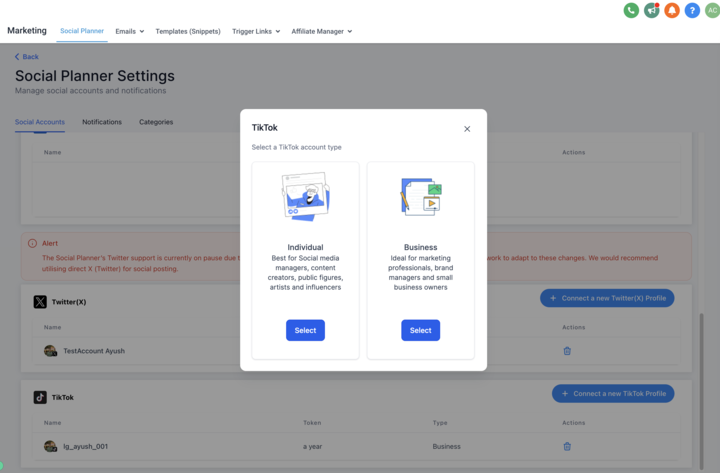Click the Token column header

312,422
